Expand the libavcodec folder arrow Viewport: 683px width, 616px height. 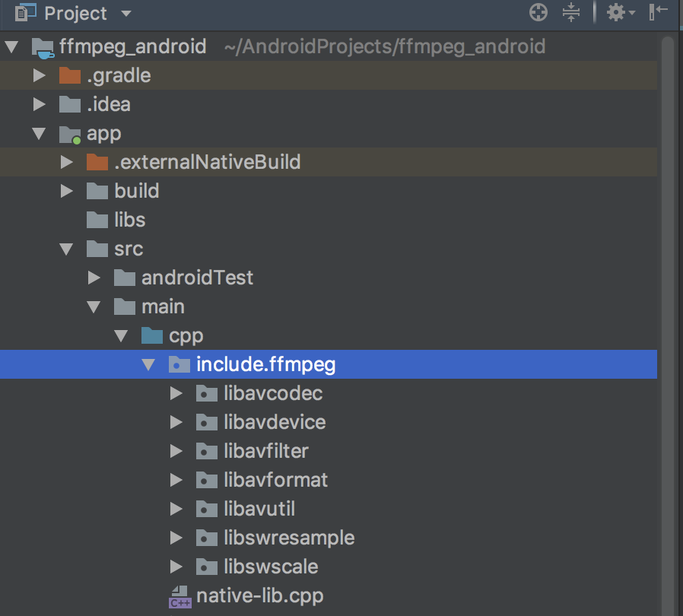(x=176, y=394)
